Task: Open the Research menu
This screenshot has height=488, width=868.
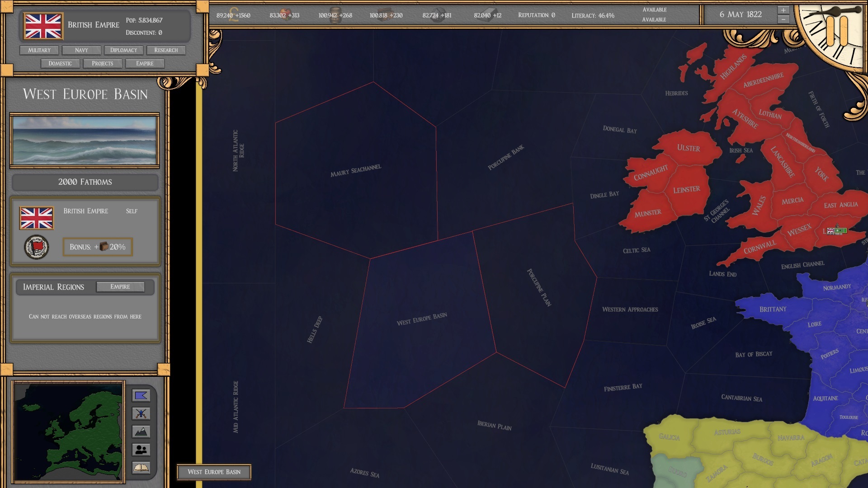Action: coord(166,50)
